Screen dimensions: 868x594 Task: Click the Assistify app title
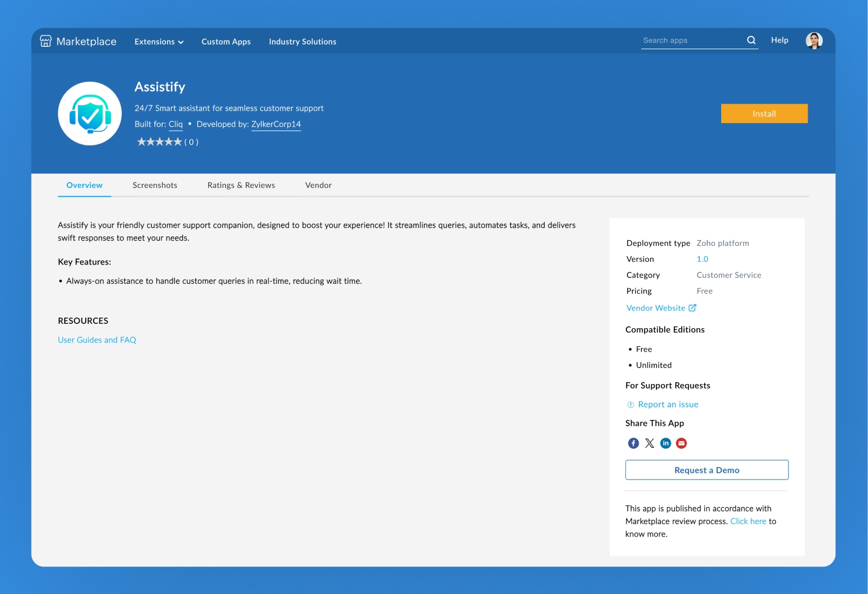[160, 87]
